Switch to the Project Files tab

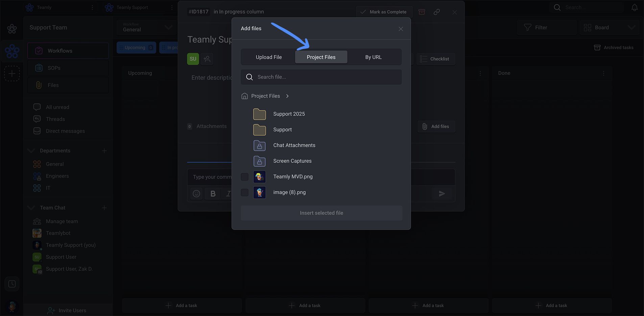coord(321,57)
